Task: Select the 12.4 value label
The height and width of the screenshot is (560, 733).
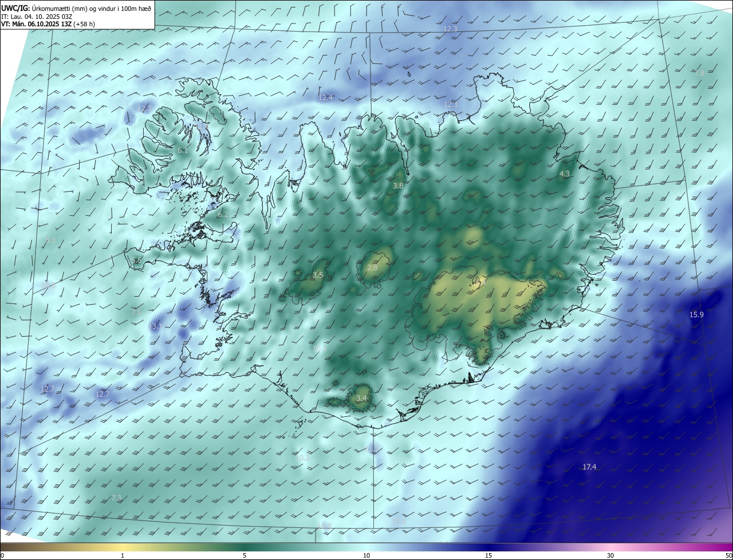Action: [325, 98]
